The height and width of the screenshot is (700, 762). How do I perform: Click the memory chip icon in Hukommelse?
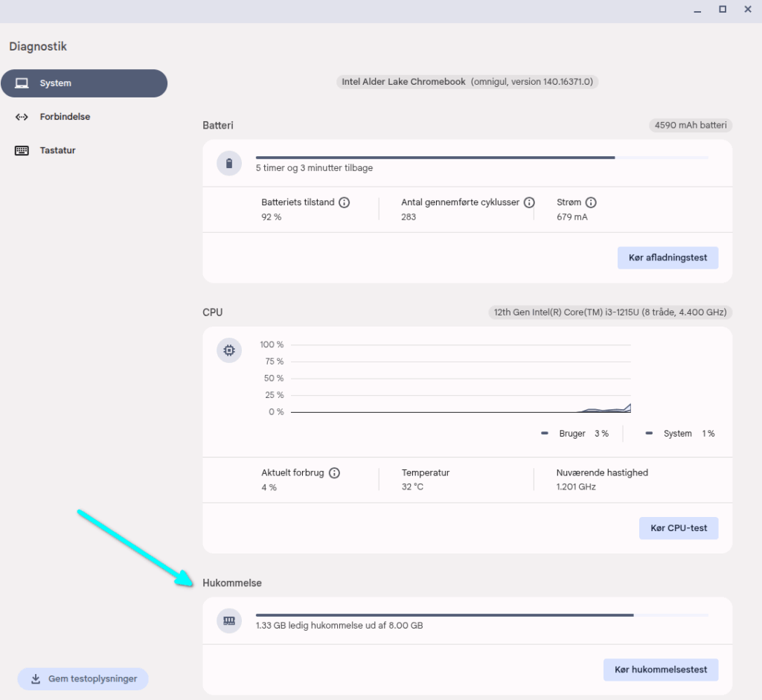pos(229,620)
